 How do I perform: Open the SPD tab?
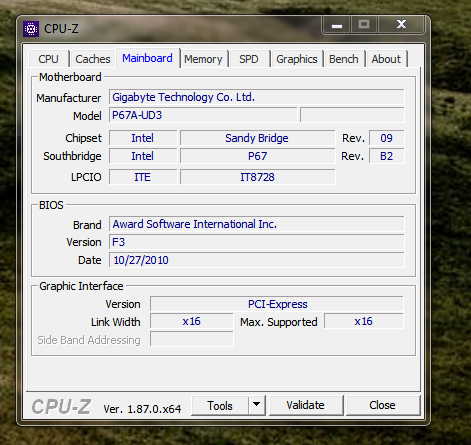(249, 59)
